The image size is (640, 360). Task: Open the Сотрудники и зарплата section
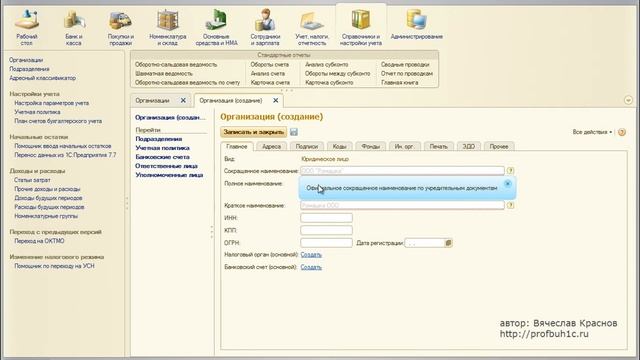[265, 27]
